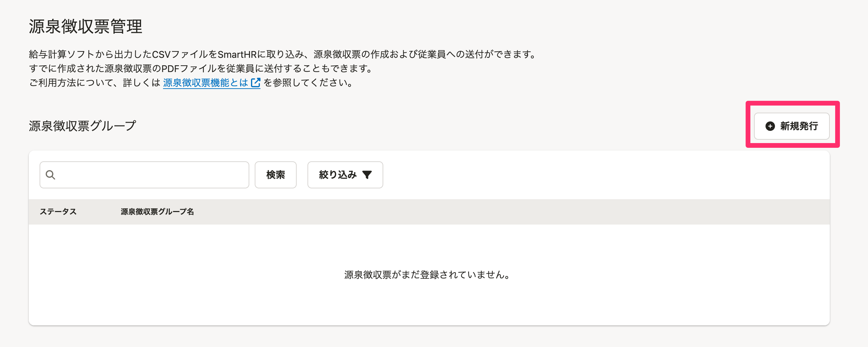Click the 源泉徴収票がまだ登録されていません empty message
The image size is (868, 347).
point(427,275)
